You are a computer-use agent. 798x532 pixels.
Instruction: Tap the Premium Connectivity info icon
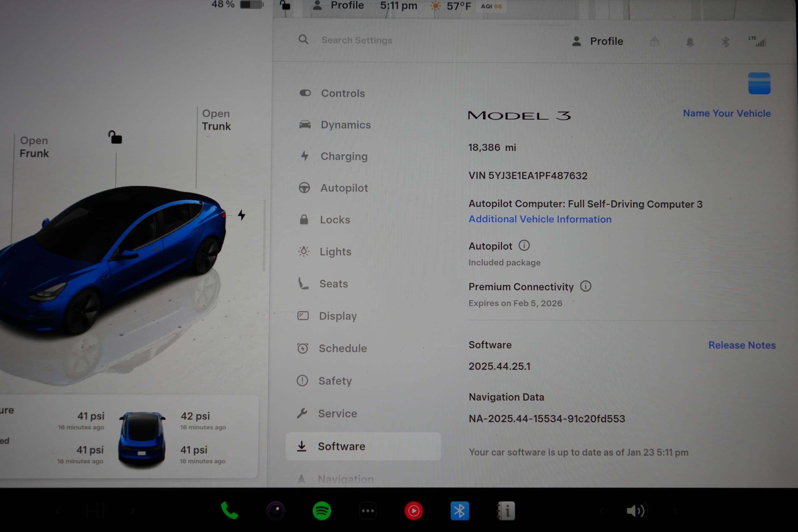(586, 286)
